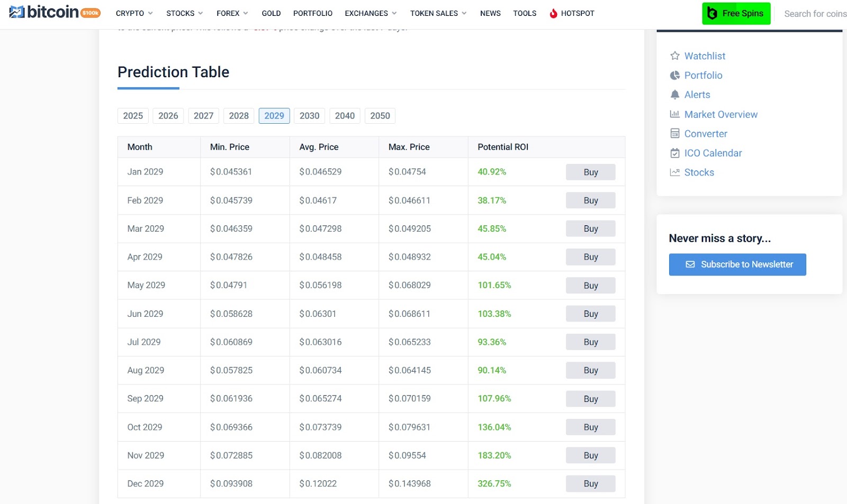The height and width of the screenshot is (504, 847).
Task: Open the Hotspot flame menu item
Action: point(572,13)
